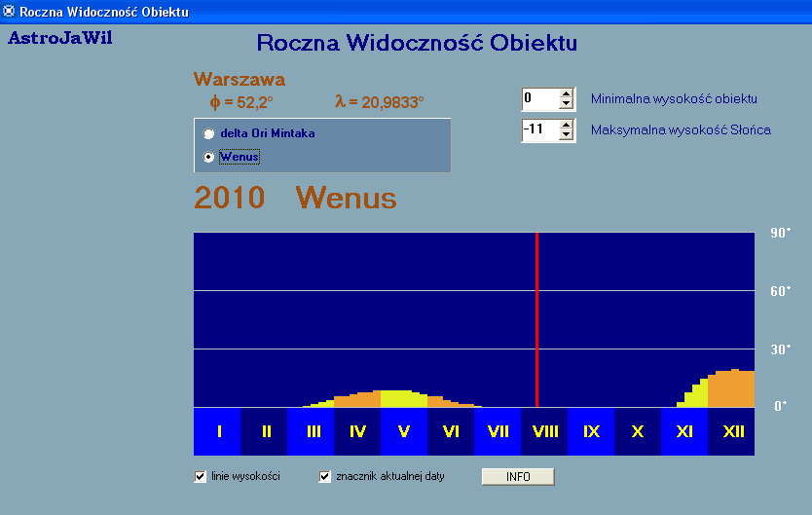This screenshot has height=515, width=812.
Task: Open the INFO button
Action: [518, 477]
